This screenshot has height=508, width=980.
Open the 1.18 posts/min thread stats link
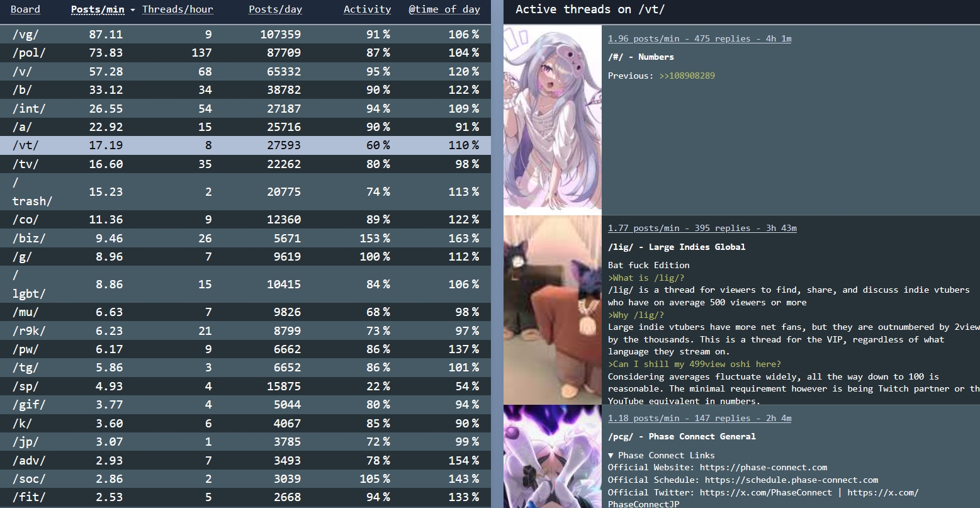pyautogui.click(x=699, y=418)
